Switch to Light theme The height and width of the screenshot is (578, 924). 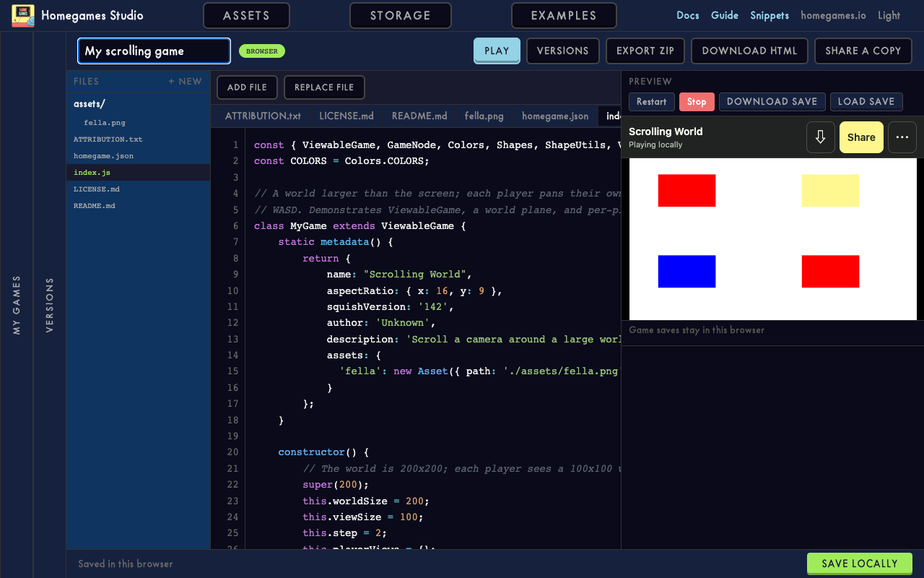pos(889,15)
